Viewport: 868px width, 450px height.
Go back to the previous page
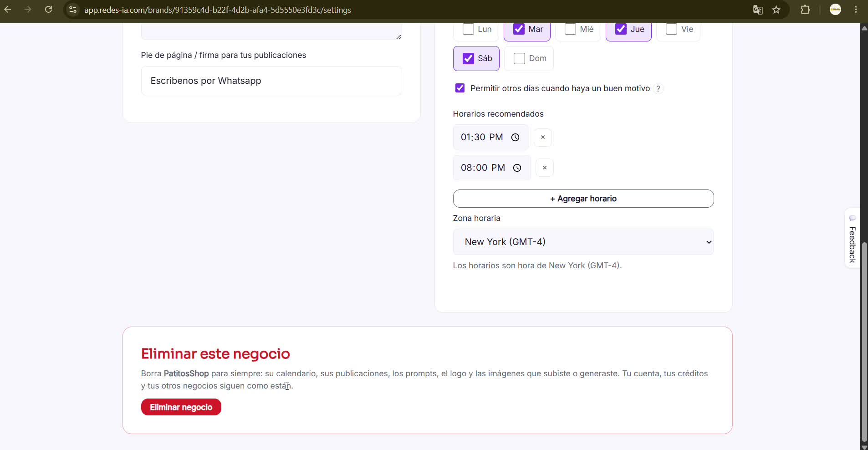pos(8,10)
